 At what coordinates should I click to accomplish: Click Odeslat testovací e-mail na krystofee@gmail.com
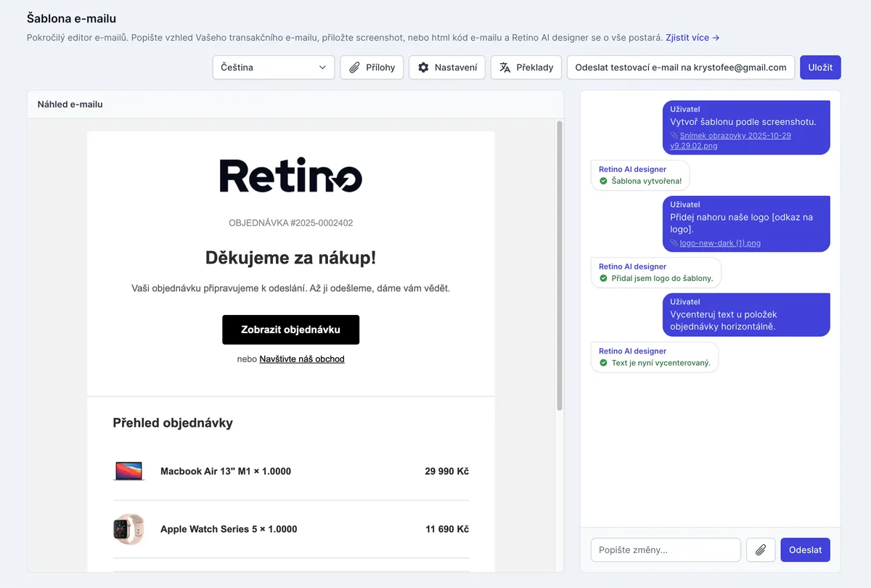click(680, 67)
